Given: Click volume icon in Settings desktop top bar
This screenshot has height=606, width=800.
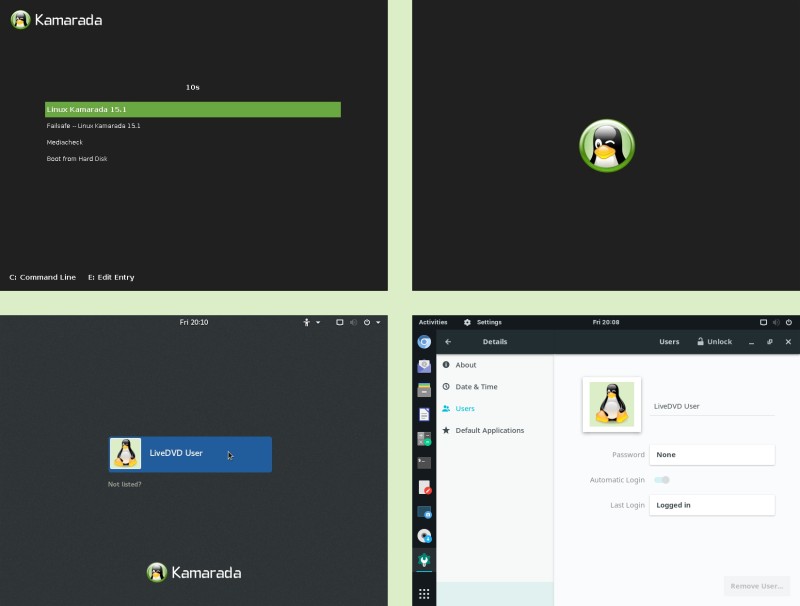Looking at the screenshot, I should (776, 322).
